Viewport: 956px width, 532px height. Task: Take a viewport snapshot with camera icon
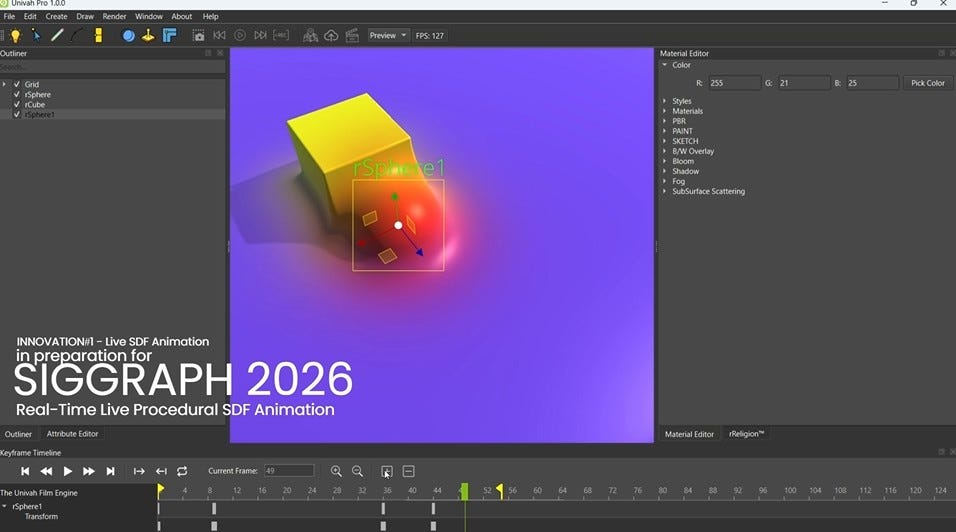[198, 35]
